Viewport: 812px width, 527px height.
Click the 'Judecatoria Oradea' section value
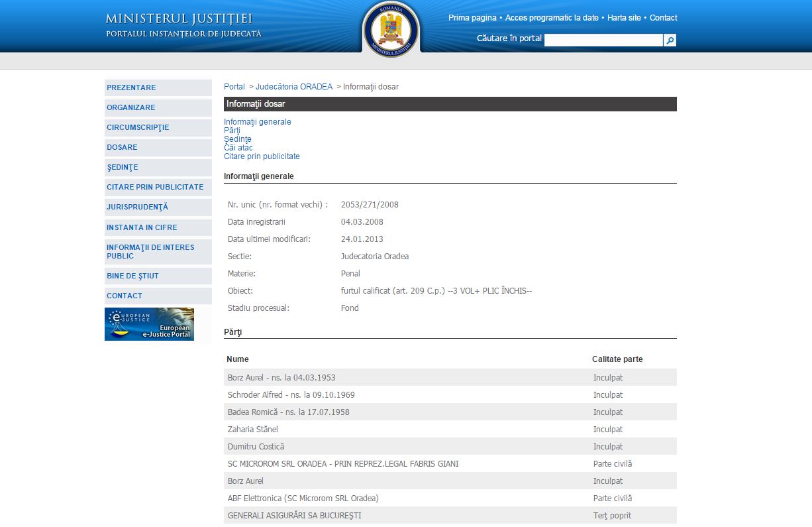pyautogui.click(x=375, y=257)
